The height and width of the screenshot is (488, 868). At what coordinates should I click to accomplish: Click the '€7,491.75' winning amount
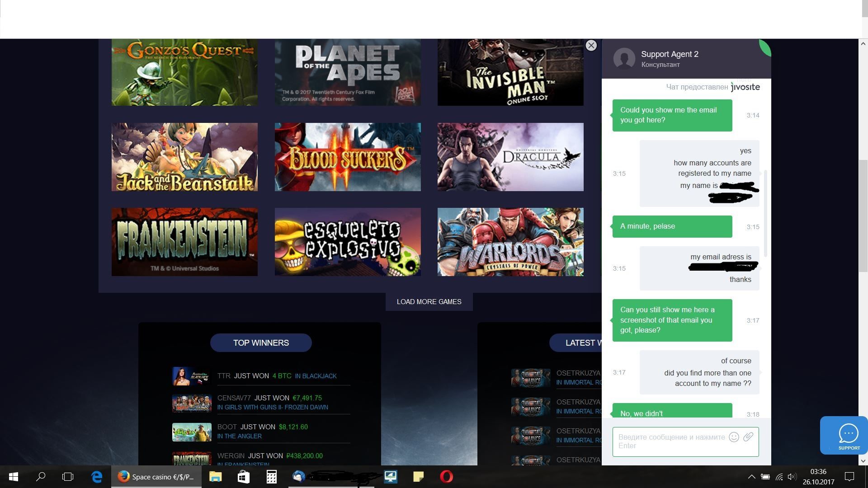[307, 398]
